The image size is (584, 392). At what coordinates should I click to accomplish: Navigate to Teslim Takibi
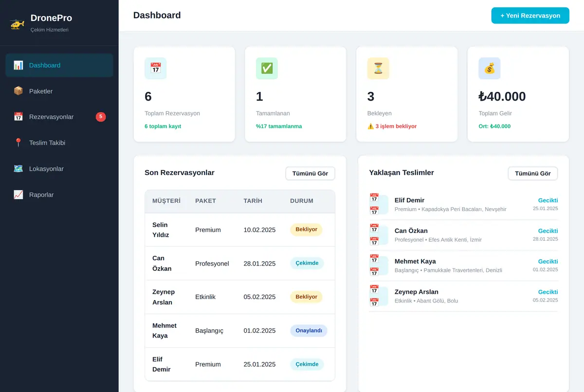coord(59,143)
